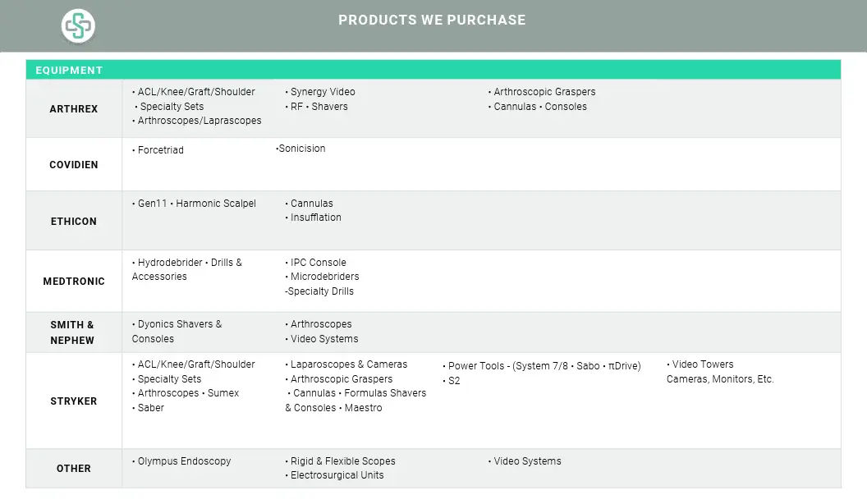
Task: Select the Covidien row label
Action: pyautogui.click(x=74, y=165)
